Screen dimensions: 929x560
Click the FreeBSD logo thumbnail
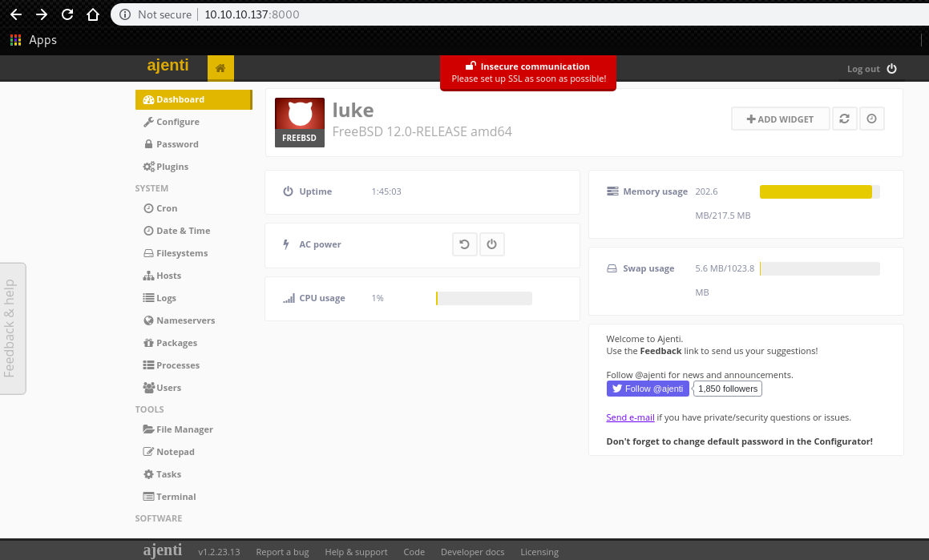click(300, 122)
